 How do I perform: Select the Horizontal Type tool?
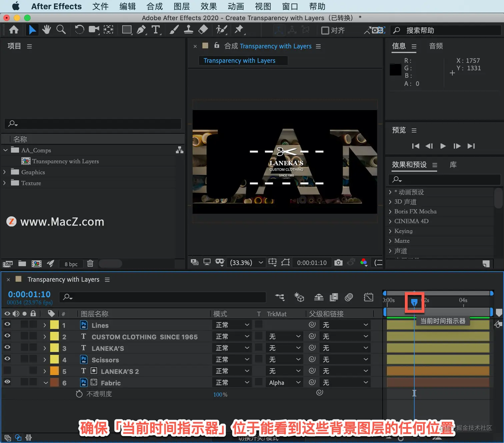pos(156,30)
